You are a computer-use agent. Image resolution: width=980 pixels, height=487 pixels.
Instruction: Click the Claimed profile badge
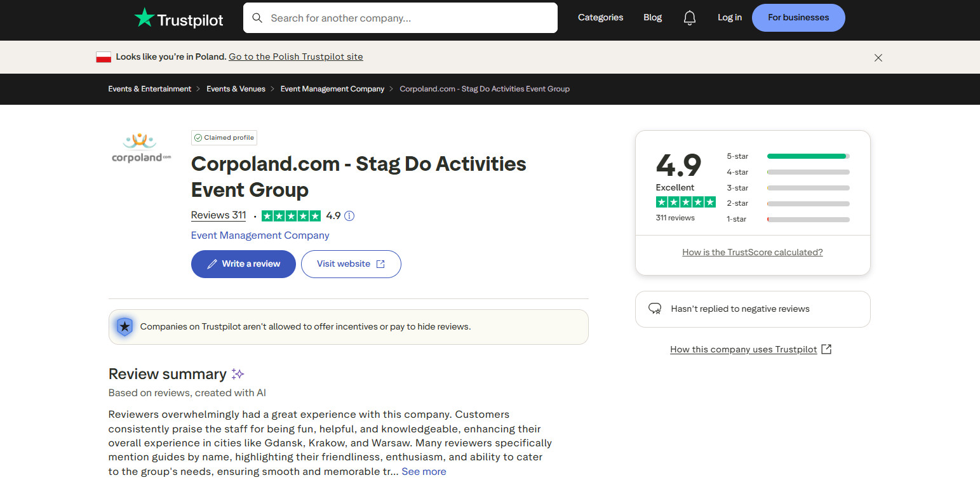(224, 137)
